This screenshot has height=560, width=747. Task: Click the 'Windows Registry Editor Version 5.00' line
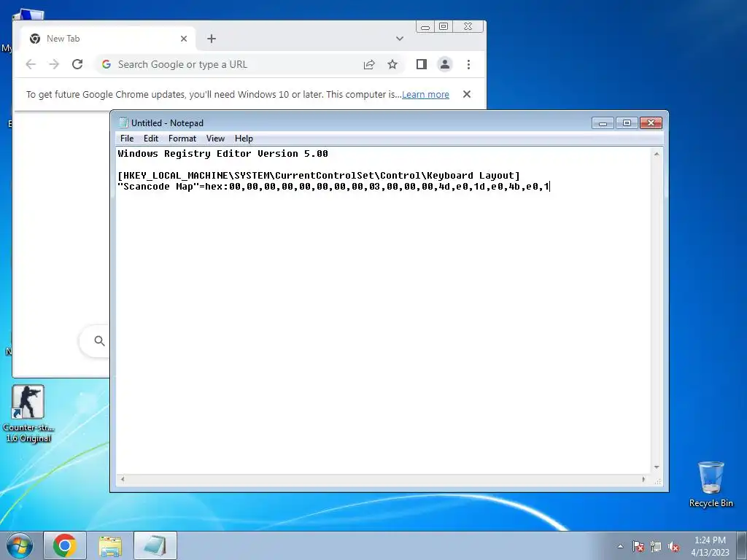pyautogui.click(x=223, y=153)
